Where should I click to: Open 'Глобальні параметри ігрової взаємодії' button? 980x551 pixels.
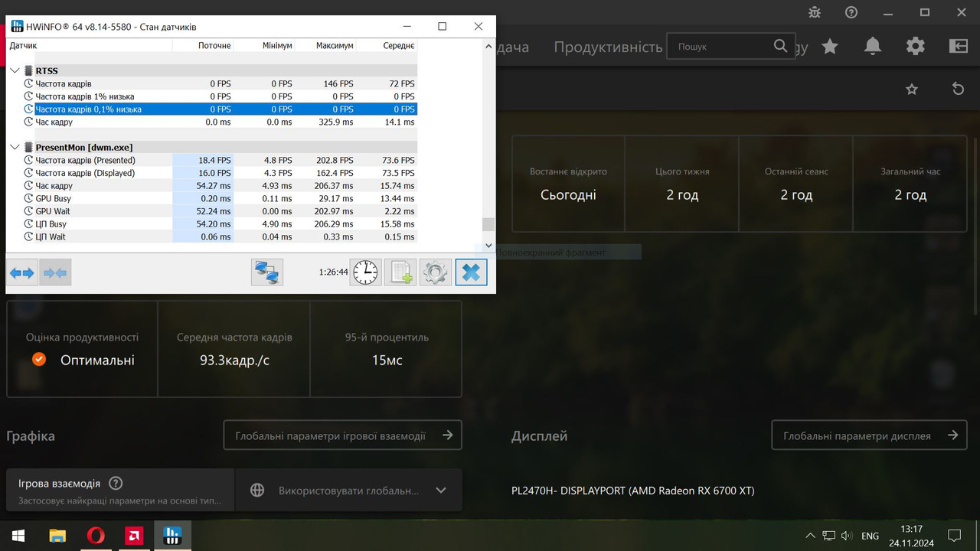tap(343, 435)
